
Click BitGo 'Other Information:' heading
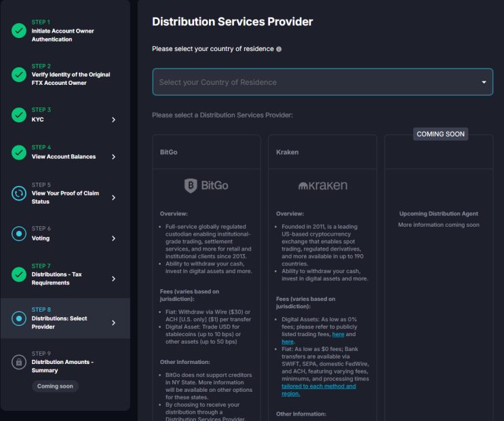point(185,362)
